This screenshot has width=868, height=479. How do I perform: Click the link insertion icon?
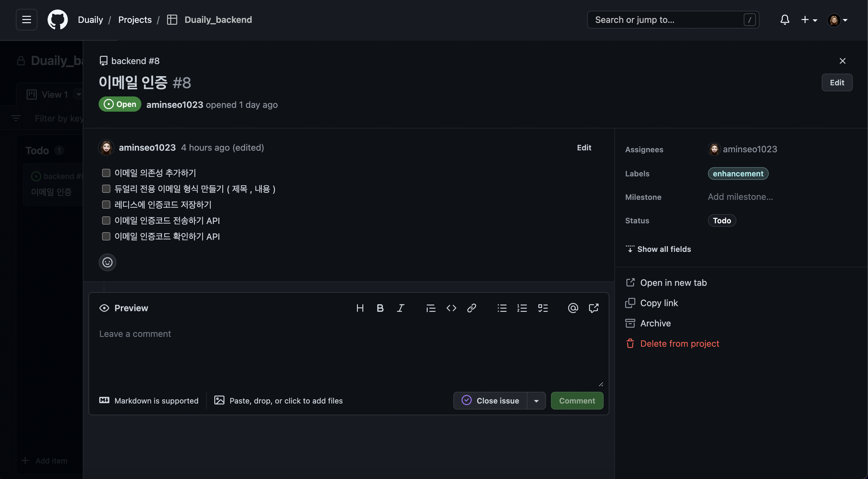tap(471, 308)
